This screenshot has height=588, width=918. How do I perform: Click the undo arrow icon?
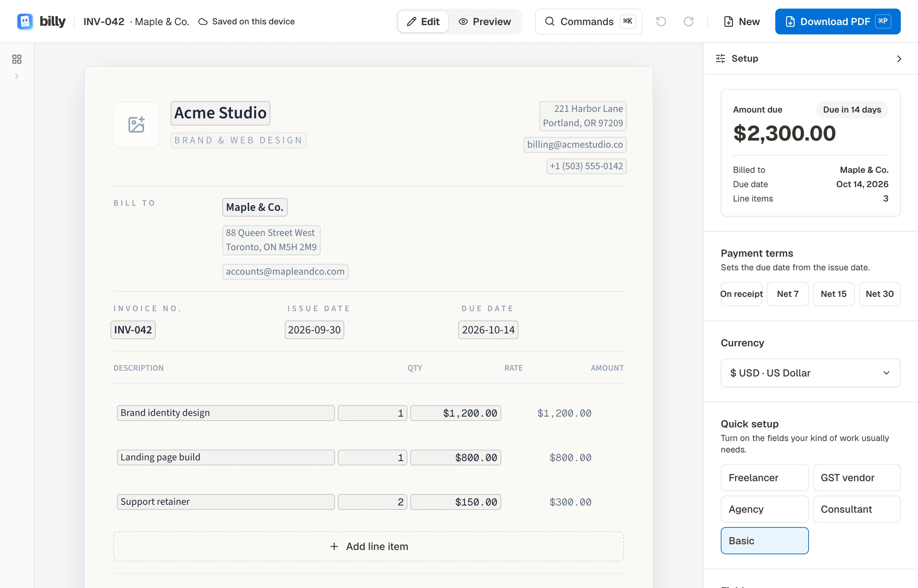(661, 22)
